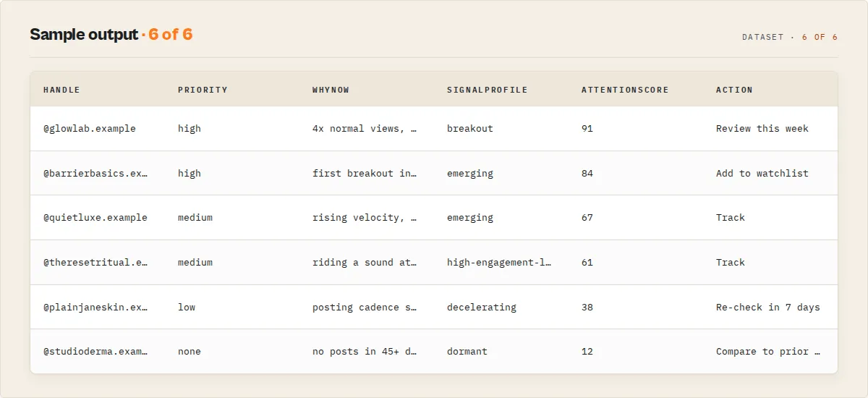Click the SIGNALPROFILE column header

point(488,90)
